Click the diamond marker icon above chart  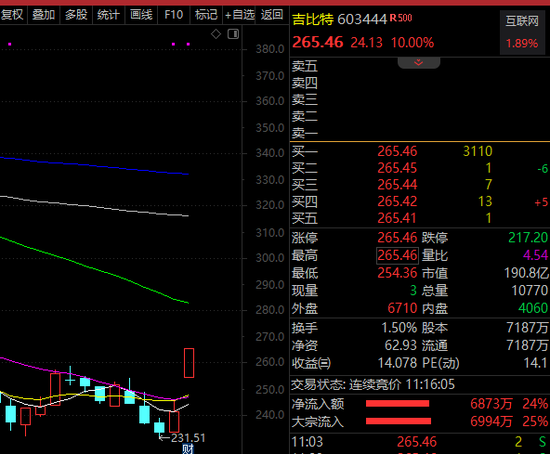point(216,34)
